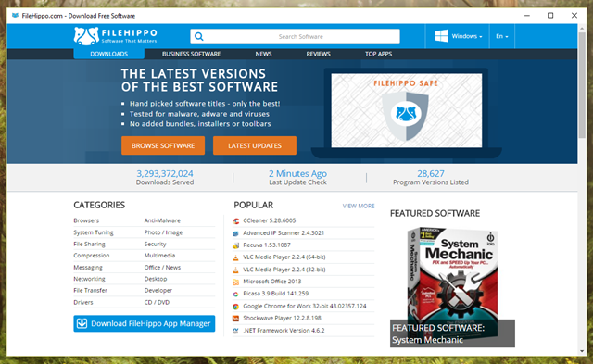Click the Google Chrome icon in Popular list

click(236, 307)
